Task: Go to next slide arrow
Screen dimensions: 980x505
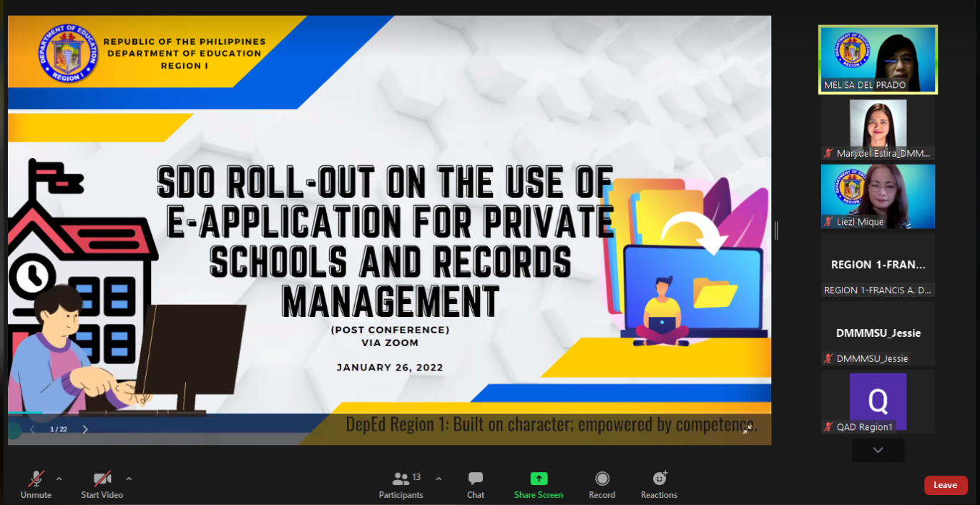Action: point(85,429)
